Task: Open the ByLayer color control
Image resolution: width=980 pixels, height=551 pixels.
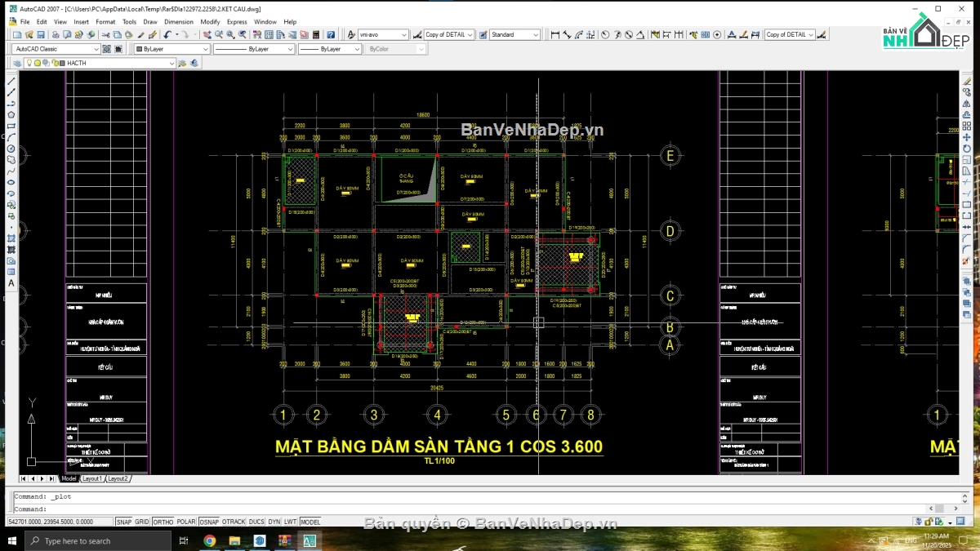Action: pyautogui.click(x=171, y=49)
